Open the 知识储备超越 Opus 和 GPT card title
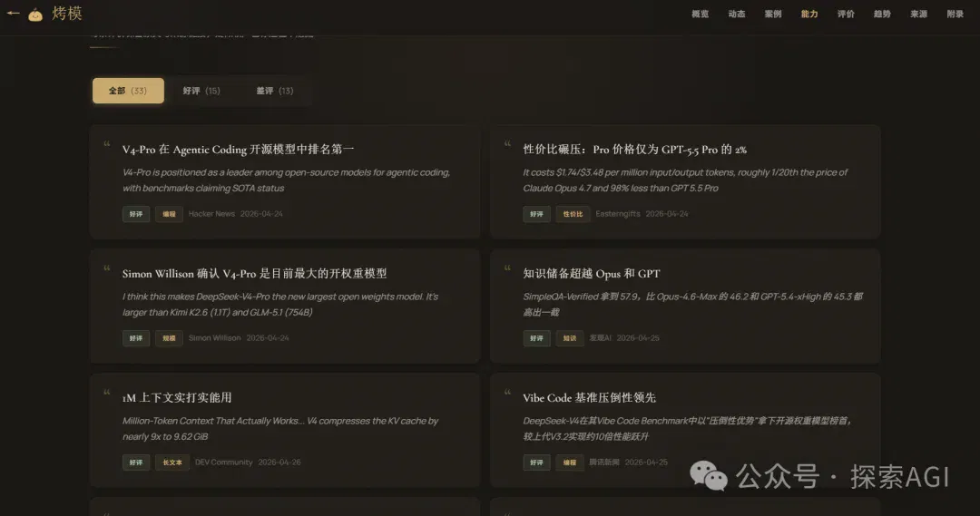This screenshot has width=980, height=516. pyautogui.click(x=592, y=274)
